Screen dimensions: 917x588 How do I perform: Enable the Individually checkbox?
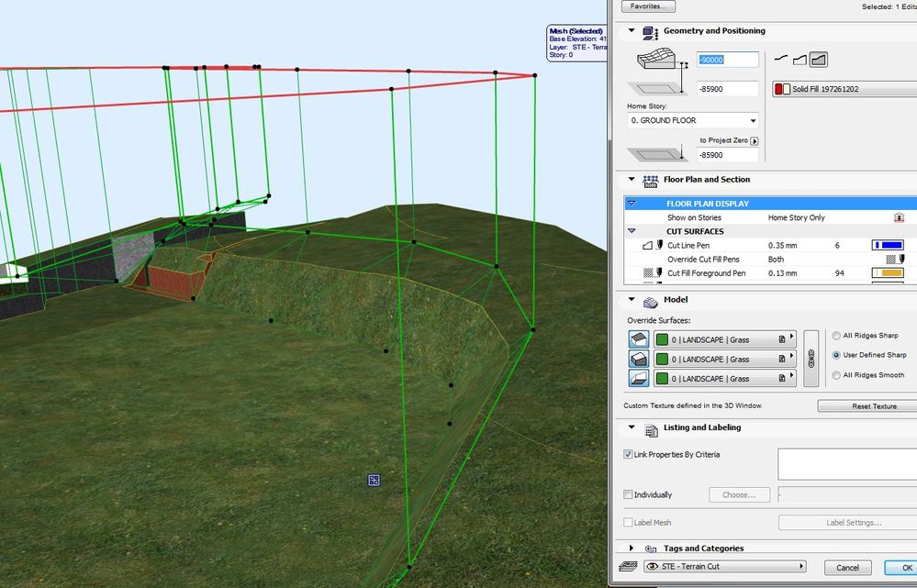tap(628, 495)
